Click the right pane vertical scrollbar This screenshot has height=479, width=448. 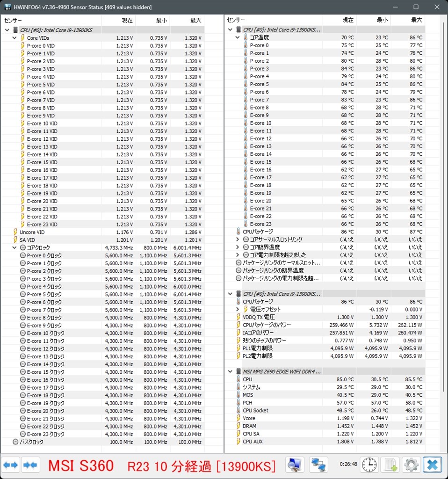(443, 208)
